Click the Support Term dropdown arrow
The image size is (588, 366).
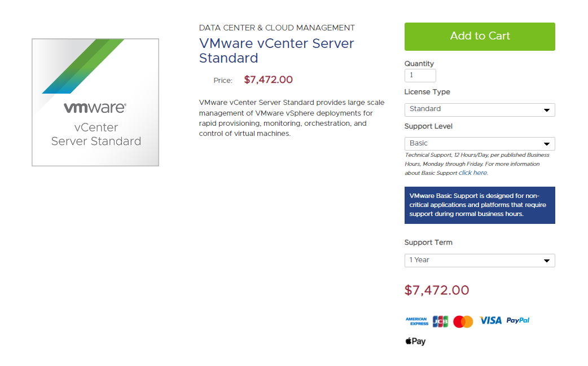click(x=546, y=261)
